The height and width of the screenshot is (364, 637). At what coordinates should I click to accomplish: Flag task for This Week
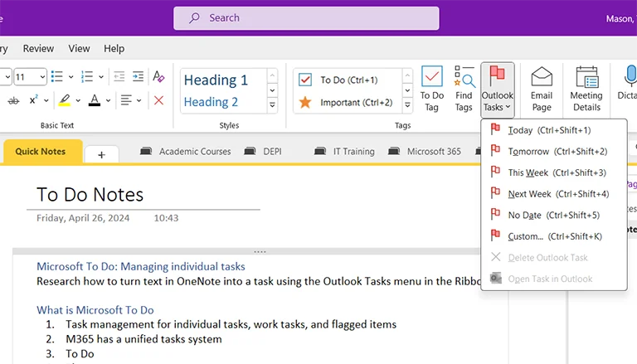[x=554, y=172]
